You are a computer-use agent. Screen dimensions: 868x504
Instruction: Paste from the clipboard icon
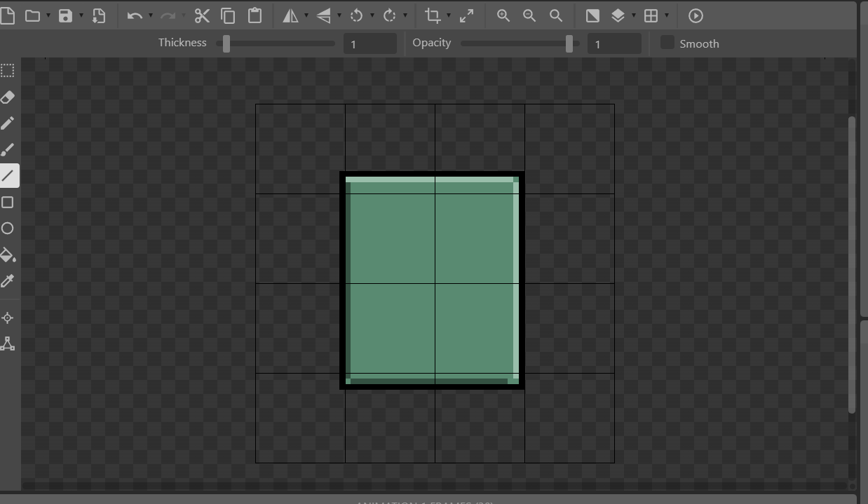(255, 15)
